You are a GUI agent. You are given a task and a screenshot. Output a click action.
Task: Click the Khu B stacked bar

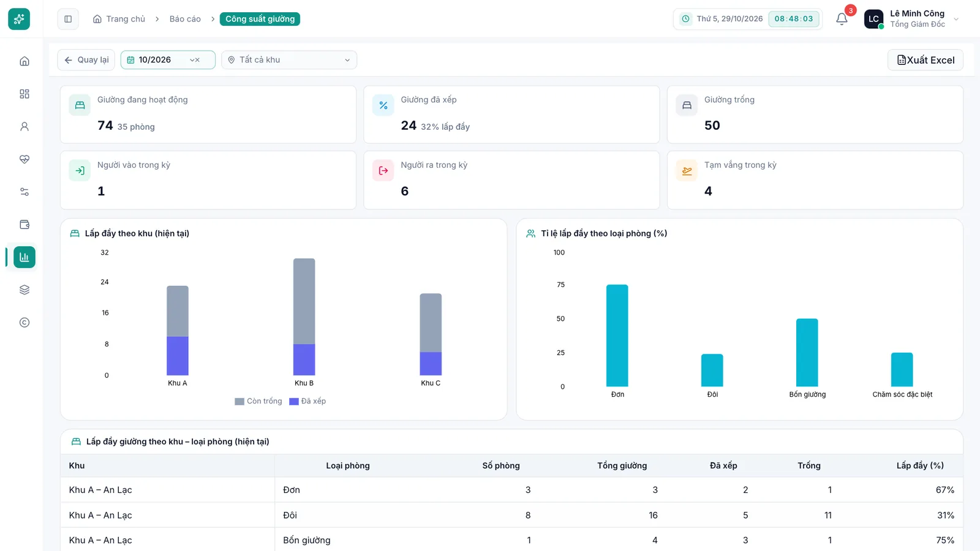pyautogui.click(x=304, y=317)
